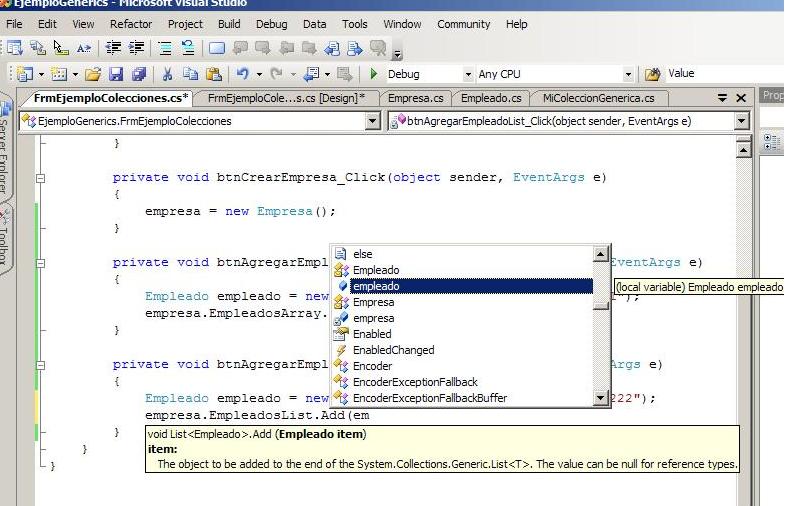Uncomment the selected lines
Image resolution: width=785 pixels, height=506 pixels.
188,48
